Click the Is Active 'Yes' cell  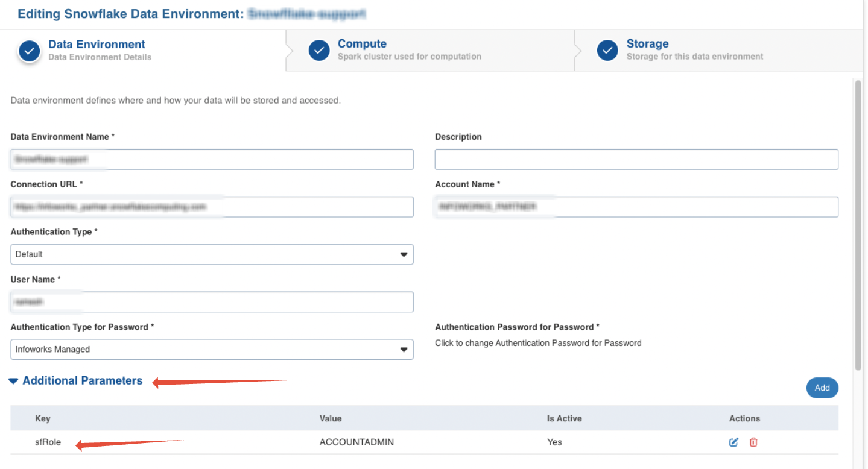554,442
